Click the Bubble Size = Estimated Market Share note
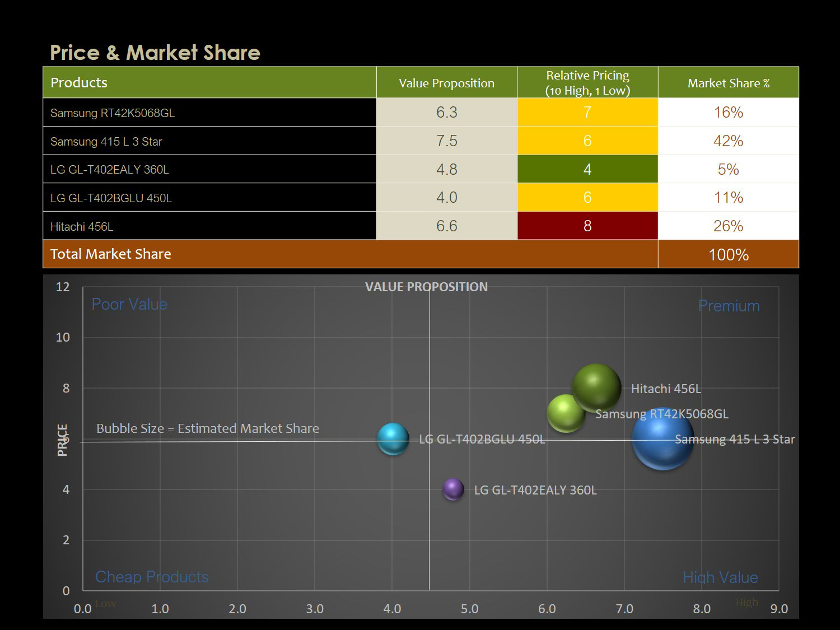840x630 pixels. (x=208, y=428)
